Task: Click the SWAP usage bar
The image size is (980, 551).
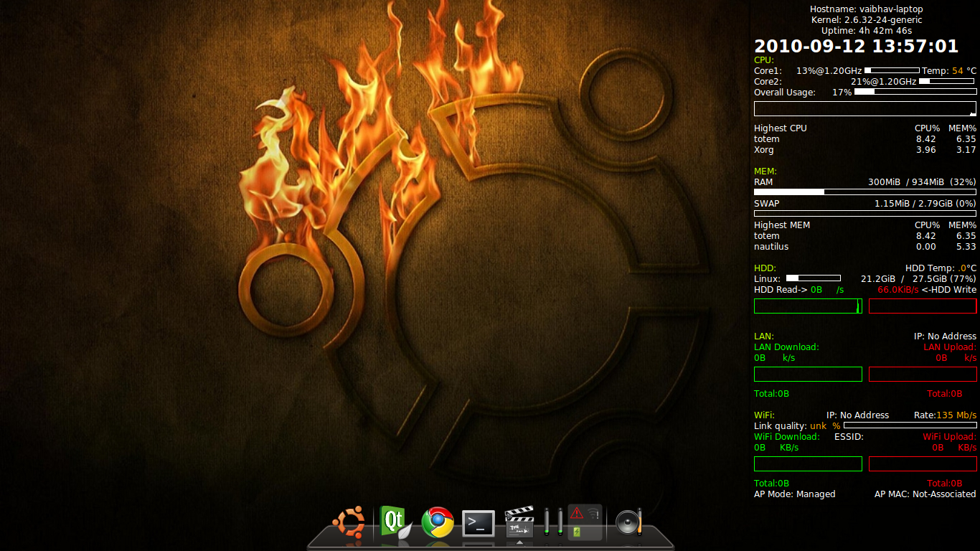Action: (865, 213)
